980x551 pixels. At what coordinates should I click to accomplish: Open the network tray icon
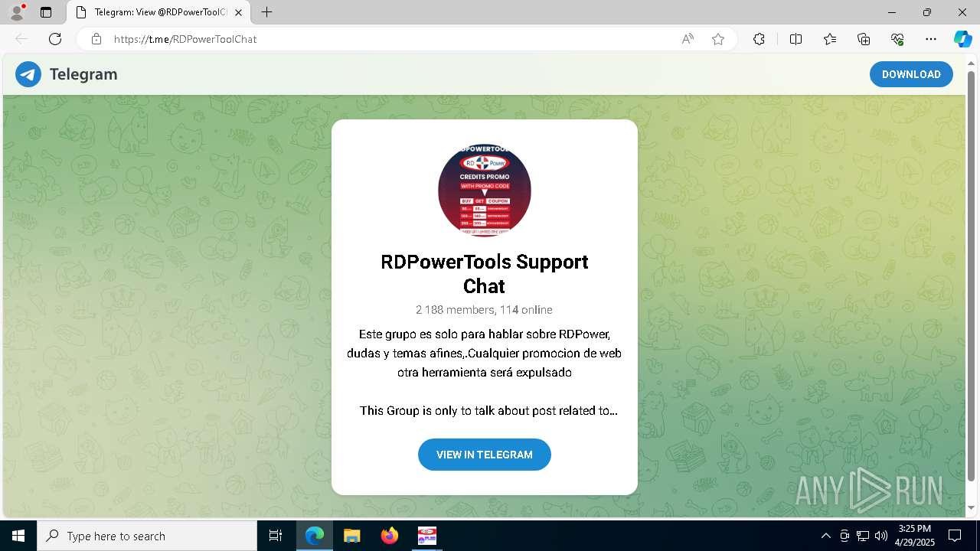click(863, 536)
